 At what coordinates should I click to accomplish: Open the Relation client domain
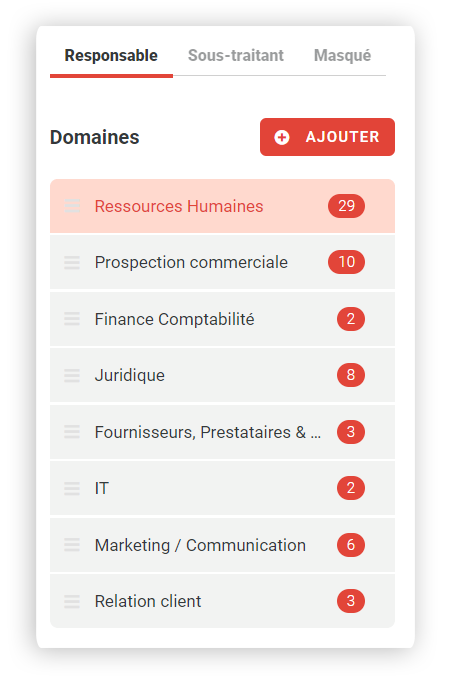222,601
